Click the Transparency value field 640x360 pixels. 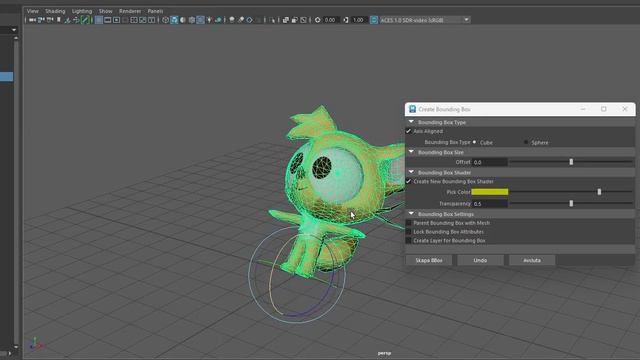click(x=489, y=203)
